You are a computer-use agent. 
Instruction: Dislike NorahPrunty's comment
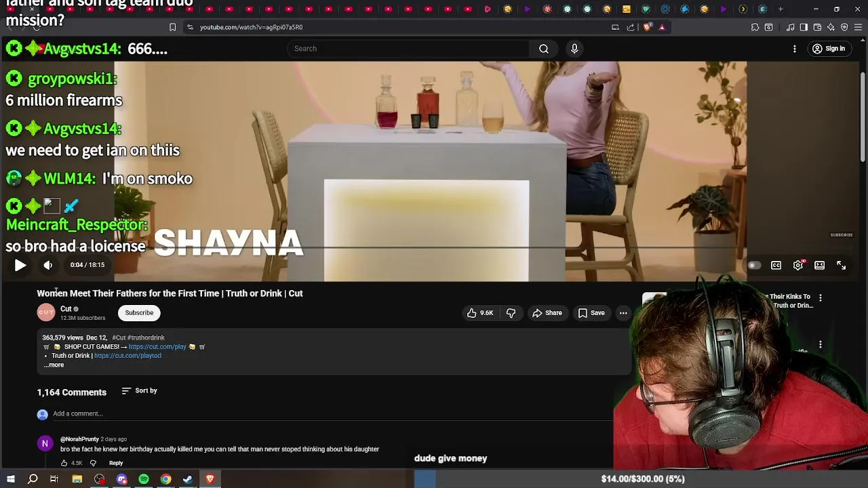pyautogui.click(x=93, y=464)
